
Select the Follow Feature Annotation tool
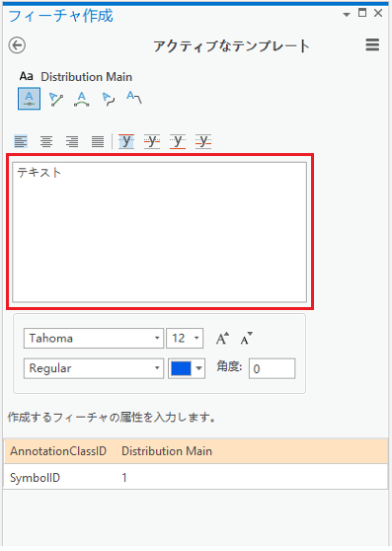pos(108,99)
